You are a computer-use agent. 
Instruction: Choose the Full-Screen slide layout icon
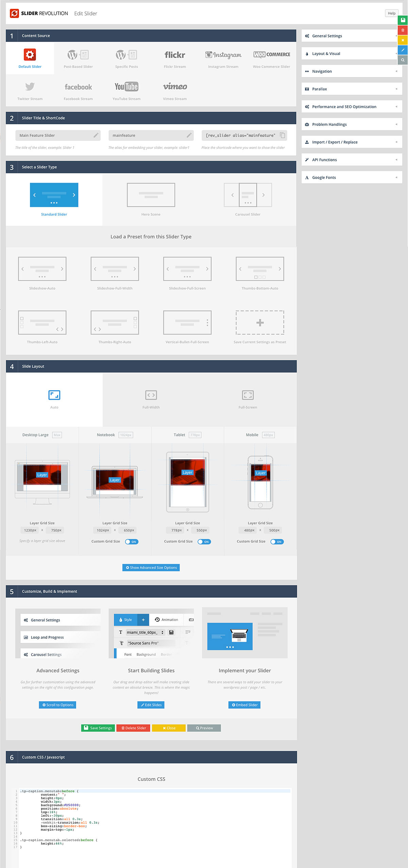tap(248, 395)
